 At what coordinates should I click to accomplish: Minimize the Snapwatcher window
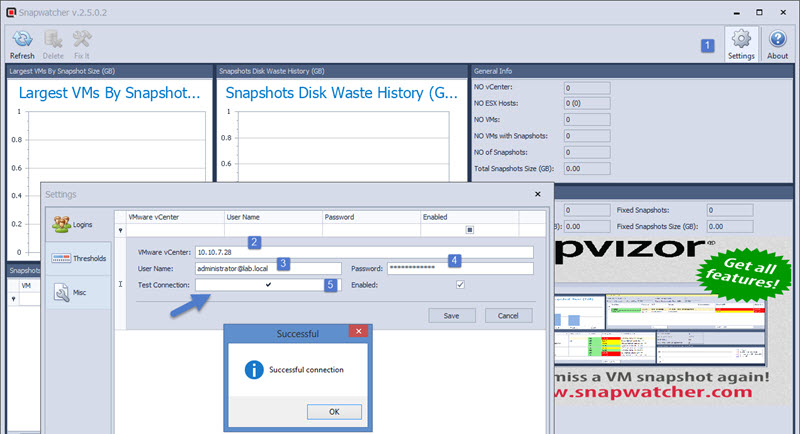click(x=737, y=12)
